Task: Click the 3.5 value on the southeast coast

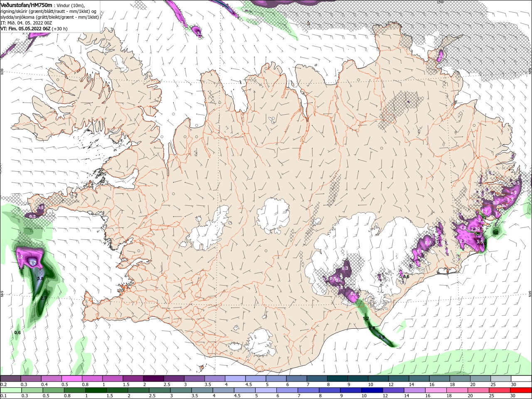Action: (x=479, y=241)
